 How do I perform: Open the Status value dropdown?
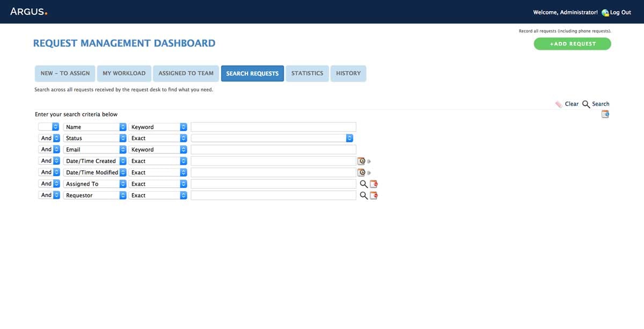tap(350, 138)
